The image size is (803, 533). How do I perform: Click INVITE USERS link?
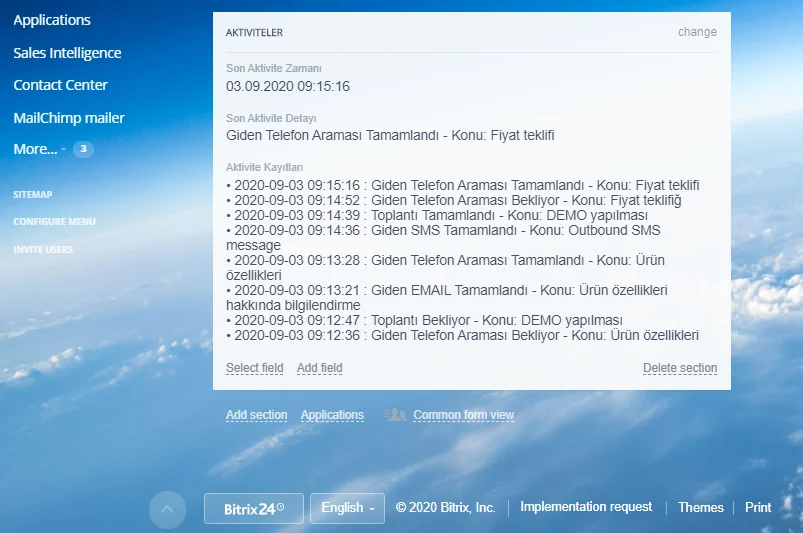coord(43,250)
